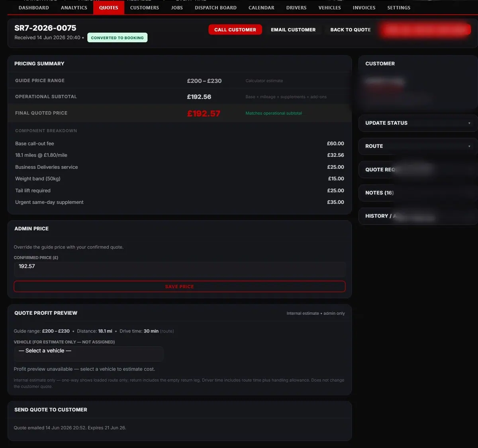478x448 pixels.
Task: Click the £15.00 weight band amount
Action: [x=336, y=179]
